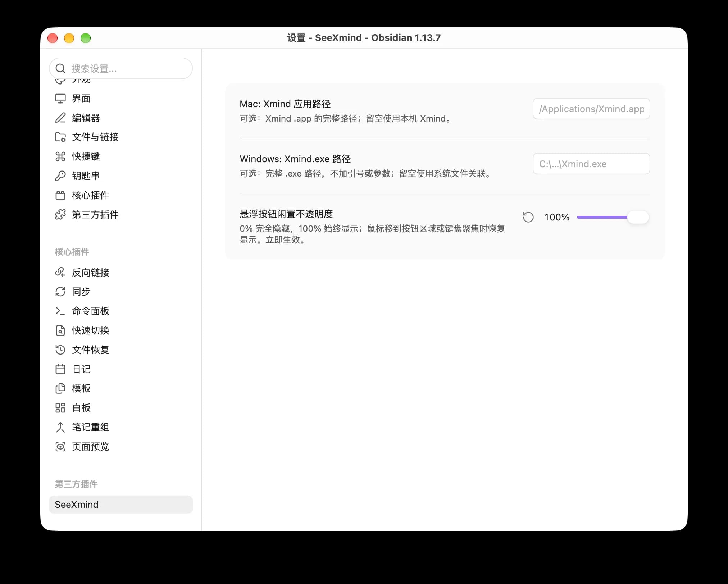Open the 界面 settings tab
This screenshot has width=728, height=584.
tap(121, 99)
